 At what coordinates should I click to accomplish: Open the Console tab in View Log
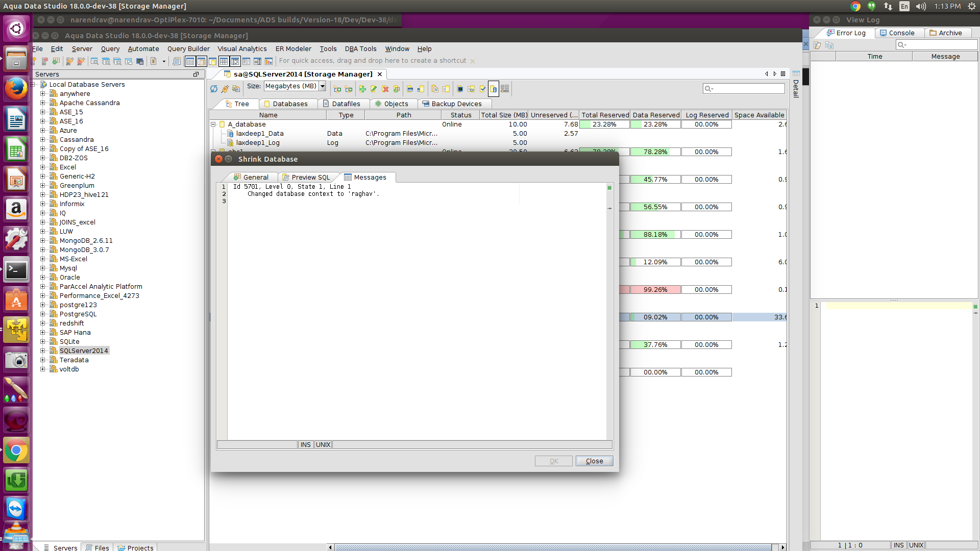(x=897, y=33)
